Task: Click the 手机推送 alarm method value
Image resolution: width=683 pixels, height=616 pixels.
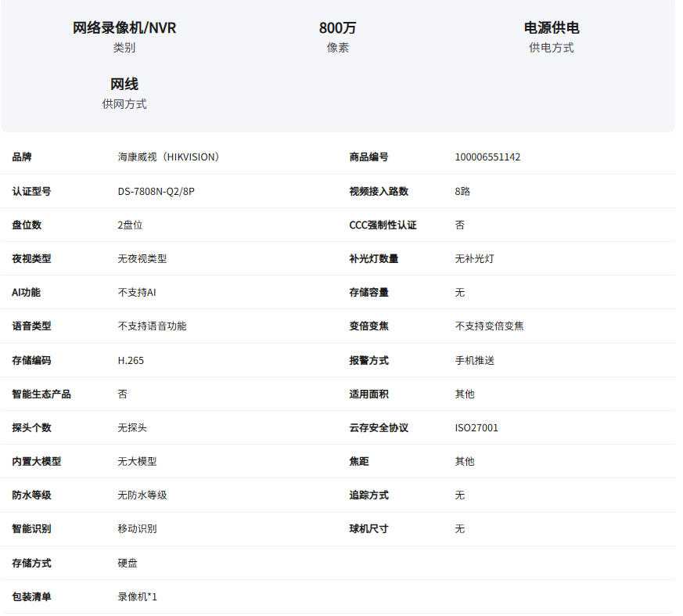Action: [x=474, y=360]
